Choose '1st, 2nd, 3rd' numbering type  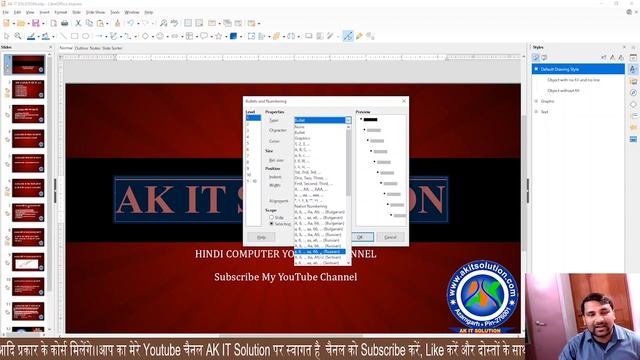pyautogui.click(x=320, y=172)
